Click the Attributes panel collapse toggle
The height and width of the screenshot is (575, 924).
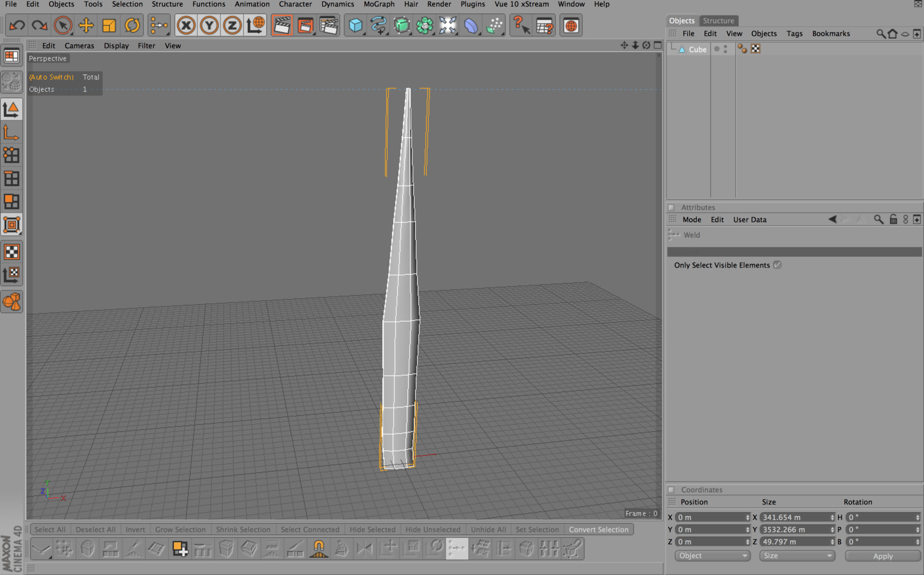tap(671, 207)
